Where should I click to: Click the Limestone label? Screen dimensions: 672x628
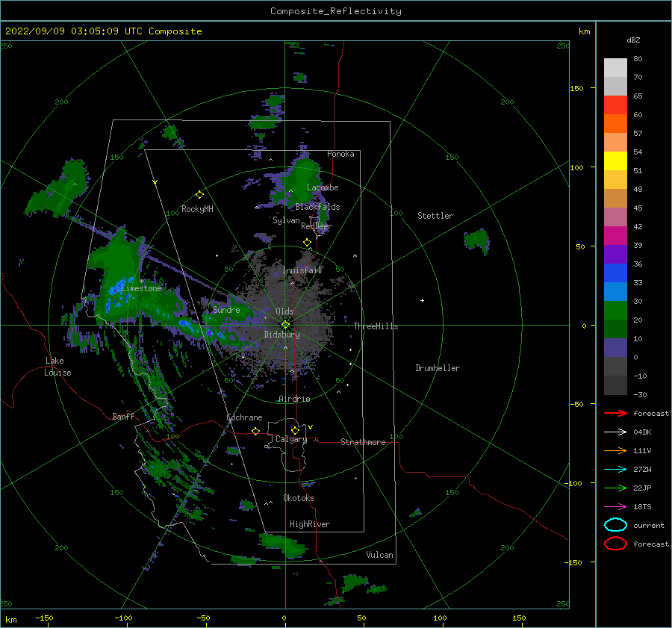click(x=141, y=288)
